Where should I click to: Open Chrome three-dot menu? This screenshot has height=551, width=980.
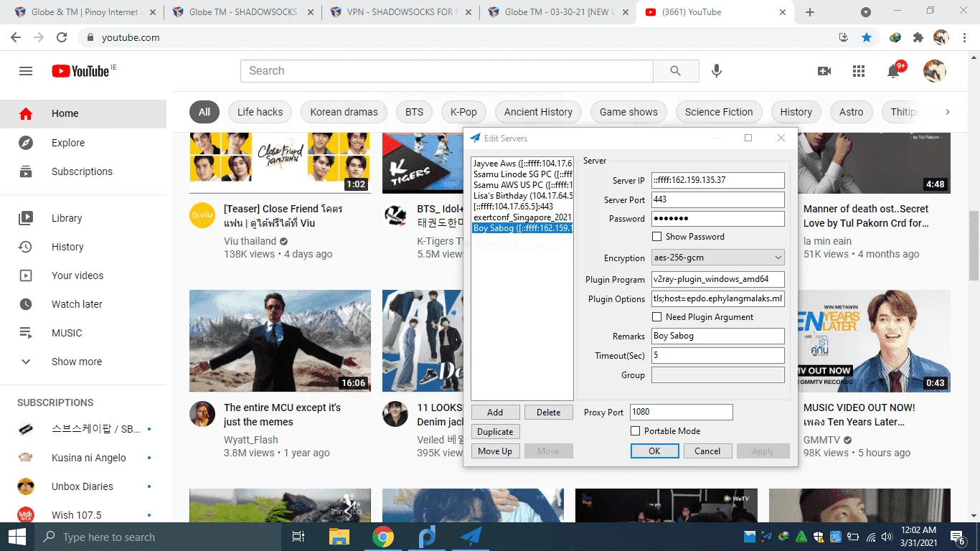(963, 37)
